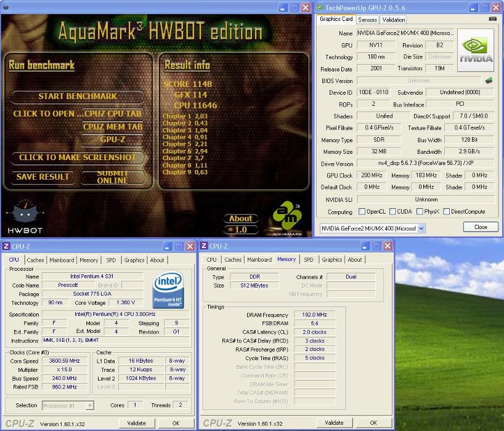Close the AquaMark HWBOT window
Viewport: 504px width, 431px height.
pos(306,8)
